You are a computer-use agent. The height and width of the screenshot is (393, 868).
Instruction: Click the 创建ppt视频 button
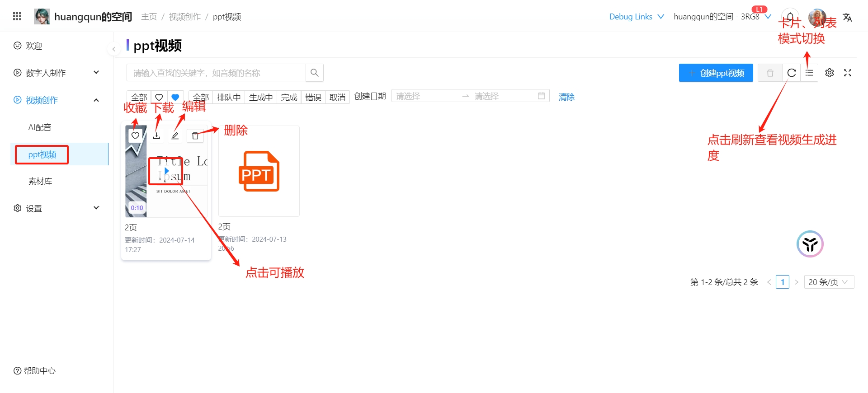tap(716, 73)
